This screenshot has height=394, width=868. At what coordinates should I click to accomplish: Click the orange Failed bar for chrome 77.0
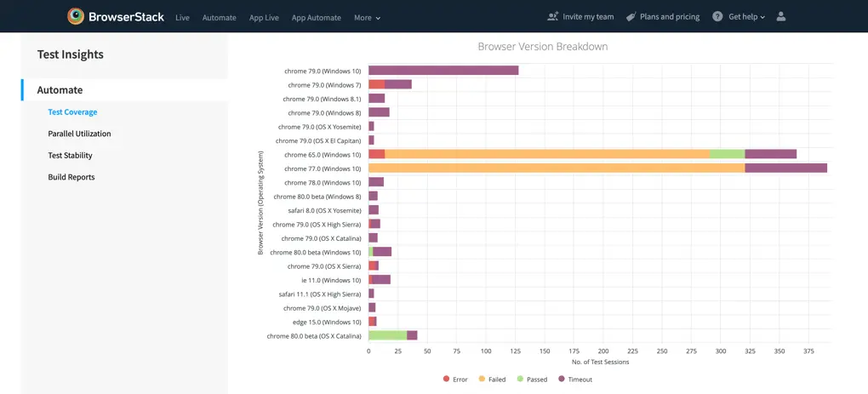coord(557,168)
